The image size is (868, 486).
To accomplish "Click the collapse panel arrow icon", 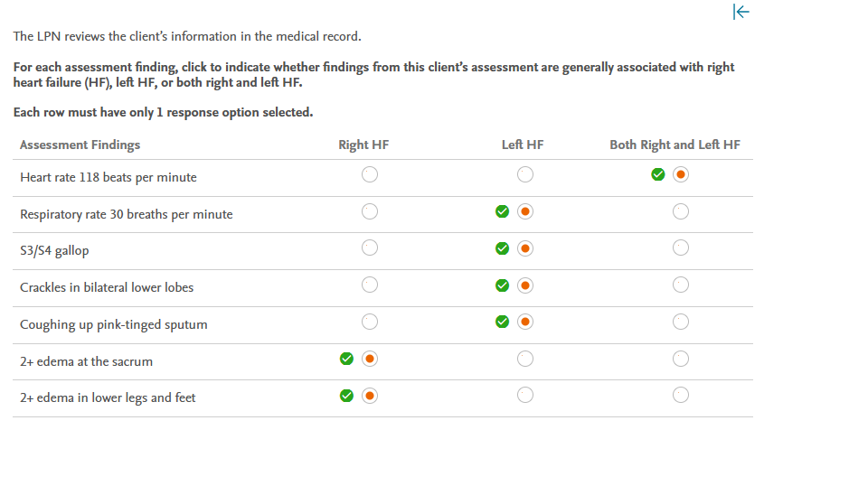I will [741, 12].
